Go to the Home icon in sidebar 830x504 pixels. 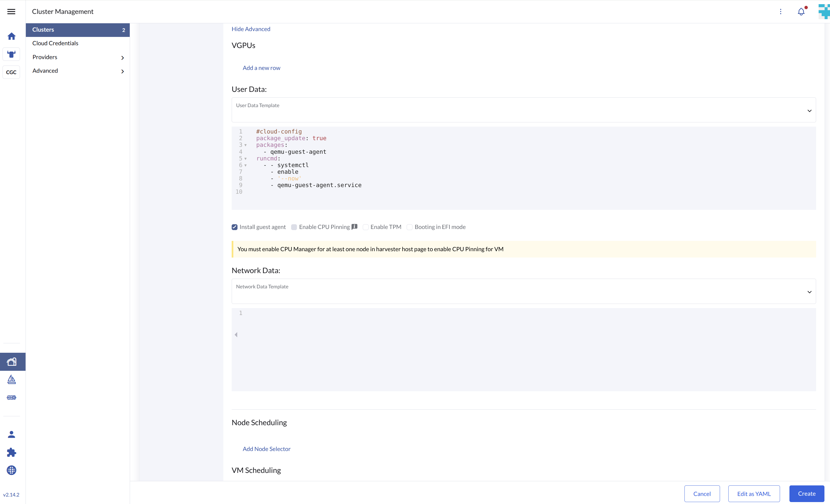click(x=11, y=36)
